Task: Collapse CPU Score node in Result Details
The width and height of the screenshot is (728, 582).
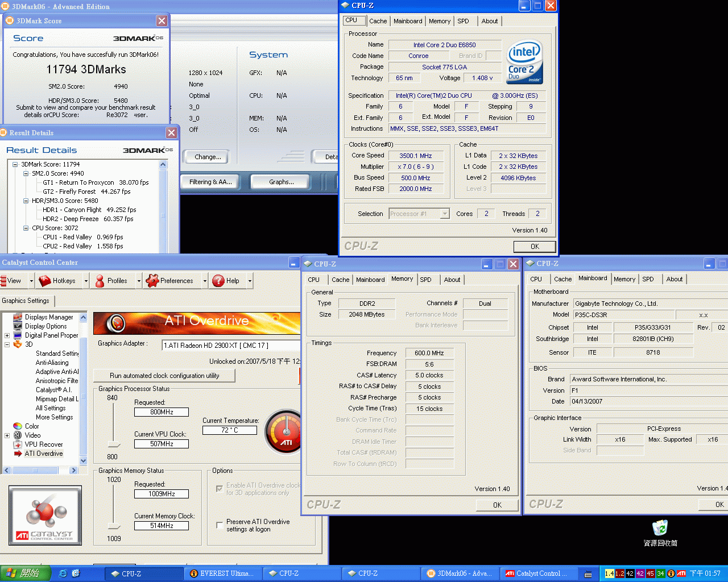Action: pyautogui.click(x=26, y=228)
